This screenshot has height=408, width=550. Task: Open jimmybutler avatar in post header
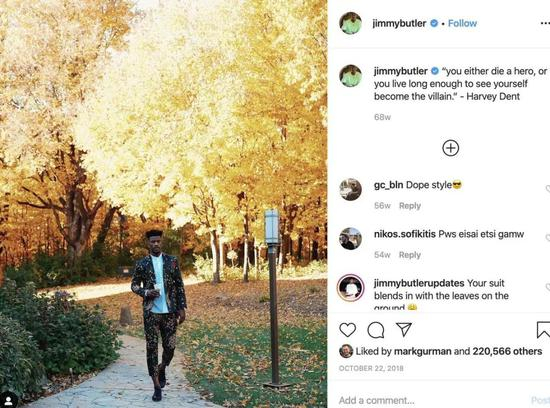[x=350, y=23]
